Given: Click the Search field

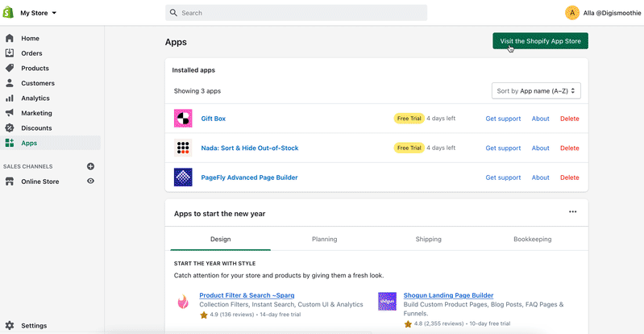Looking at the screenshot, I should (x=296, y=13).
